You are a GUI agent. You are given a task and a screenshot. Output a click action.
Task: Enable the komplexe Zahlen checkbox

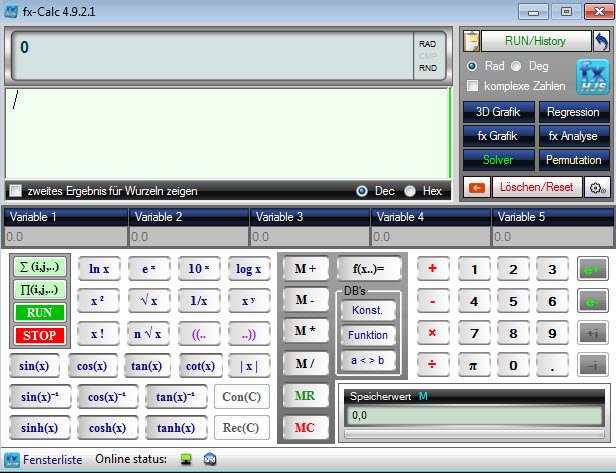[472, 86]
